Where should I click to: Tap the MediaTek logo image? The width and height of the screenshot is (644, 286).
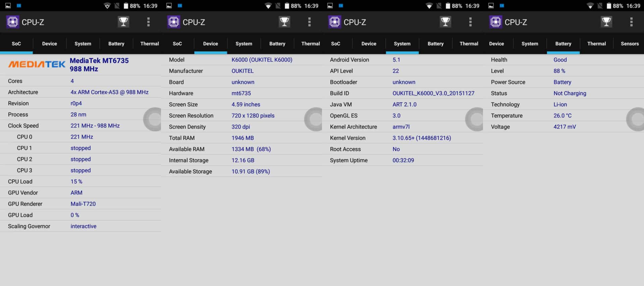(x=37, y=64)
